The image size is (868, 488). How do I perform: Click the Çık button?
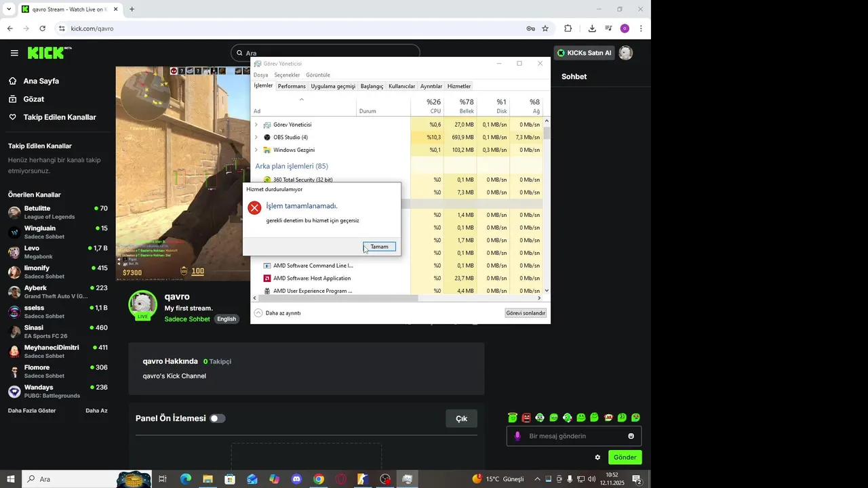[x=461, y=418]
